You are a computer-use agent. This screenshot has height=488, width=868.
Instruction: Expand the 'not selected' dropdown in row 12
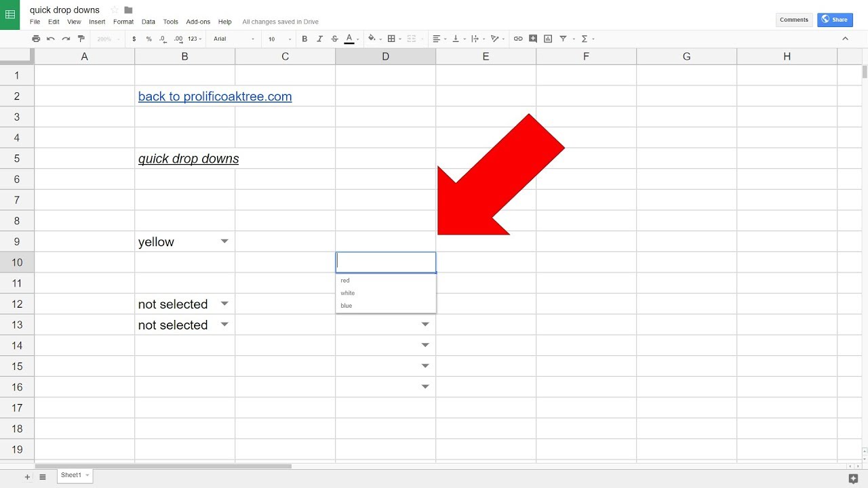pos(224,304)
